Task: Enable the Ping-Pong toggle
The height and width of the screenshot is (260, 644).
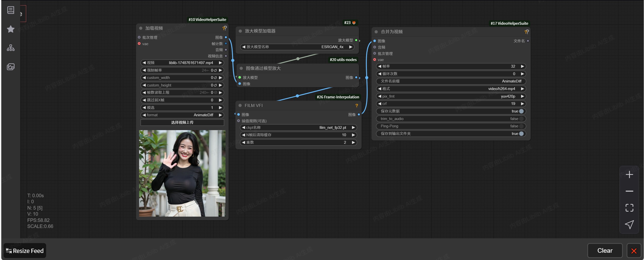Action: (x=521, y=126)
